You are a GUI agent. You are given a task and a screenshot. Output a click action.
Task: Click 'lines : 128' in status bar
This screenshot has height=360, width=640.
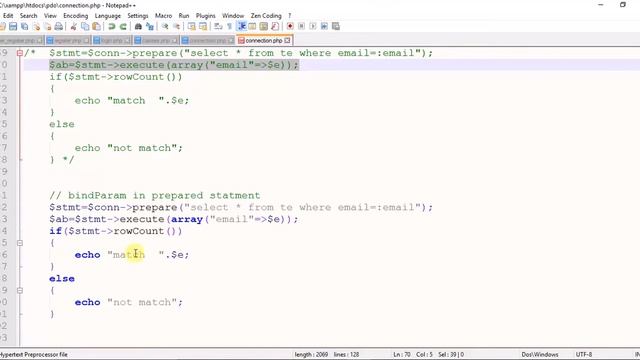[x=346, y=354]
